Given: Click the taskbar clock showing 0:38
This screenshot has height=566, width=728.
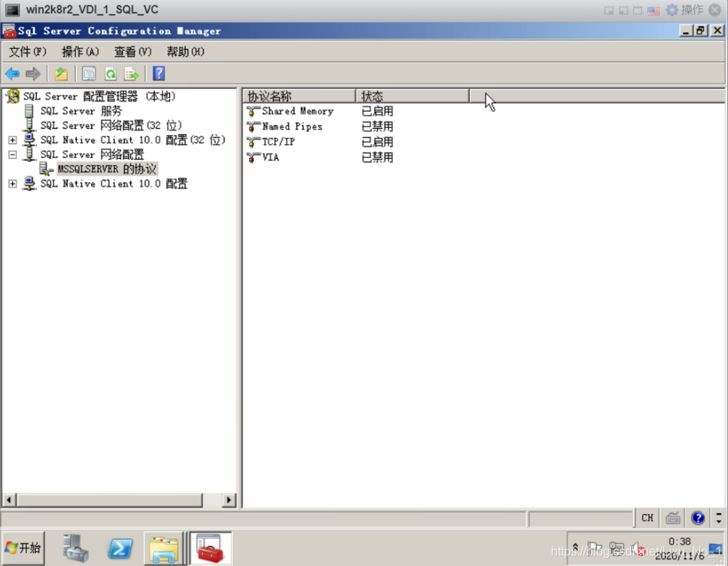Looking at the screenshot, I should coord(679,541).
